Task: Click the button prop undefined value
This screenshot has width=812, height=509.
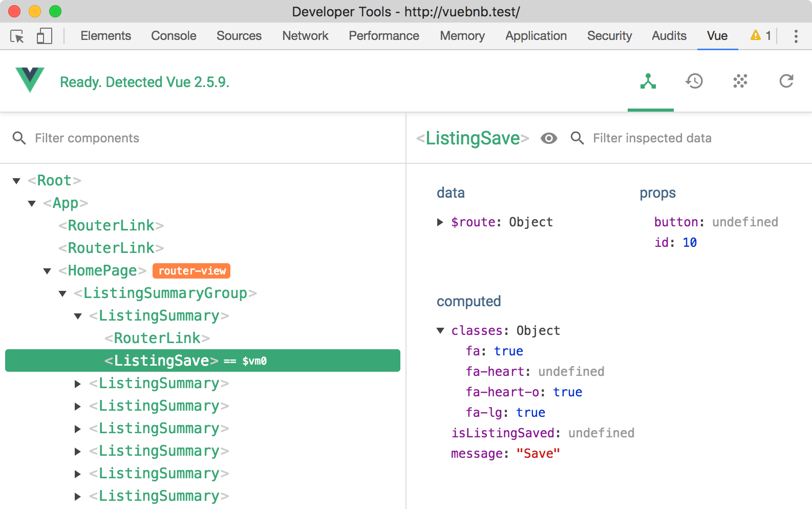Action: [745, 222]
